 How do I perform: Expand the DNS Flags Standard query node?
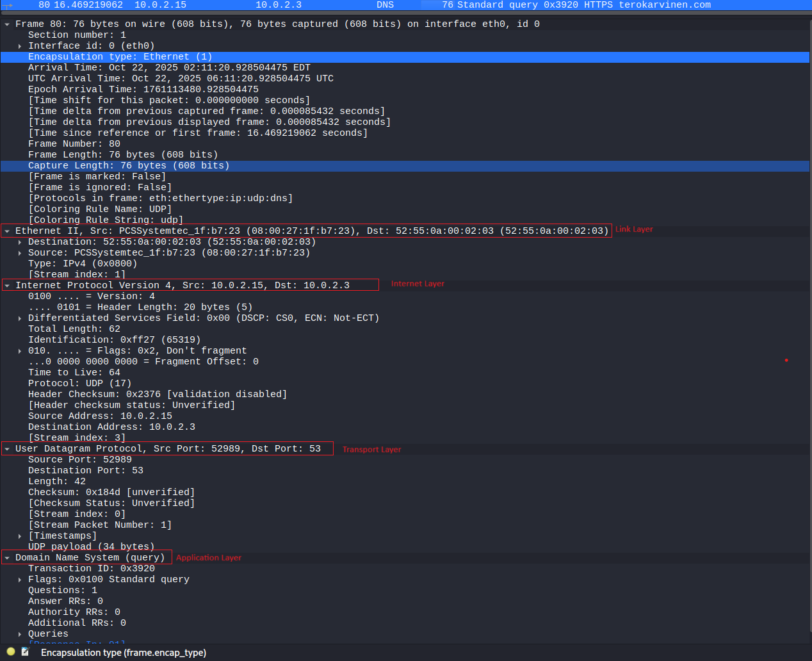pos(20,580)
